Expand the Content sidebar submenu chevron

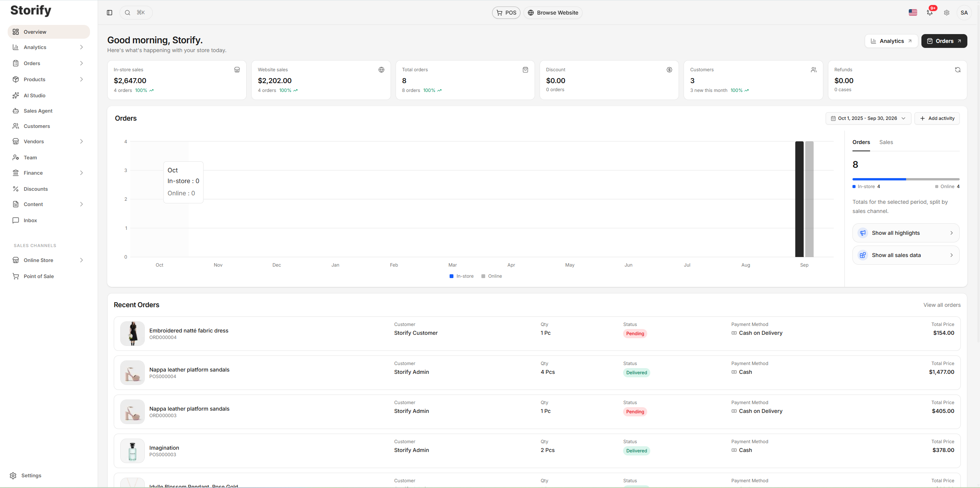[x=82, y=204]
